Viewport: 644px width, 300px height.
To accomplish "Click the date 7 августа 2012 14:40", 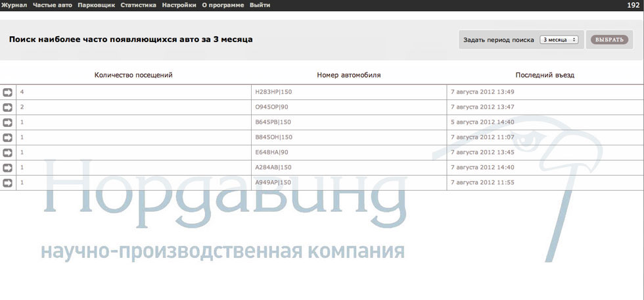I will point(482,168).
